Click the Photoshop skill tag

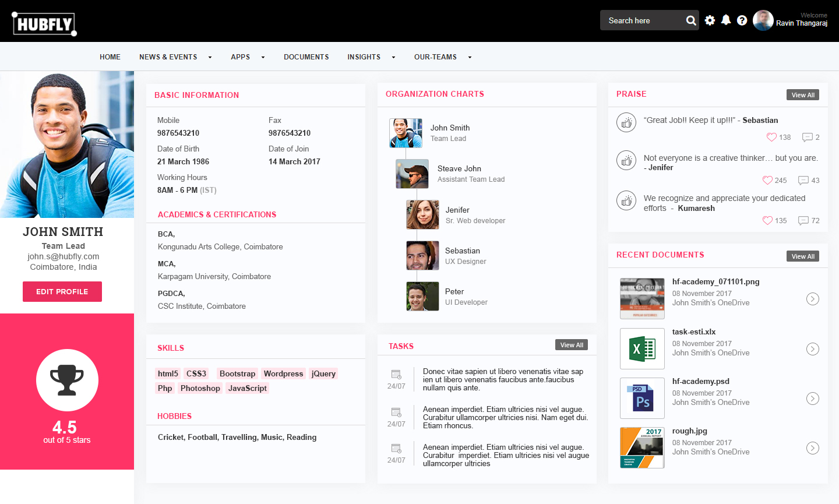[x=200, y=388]
